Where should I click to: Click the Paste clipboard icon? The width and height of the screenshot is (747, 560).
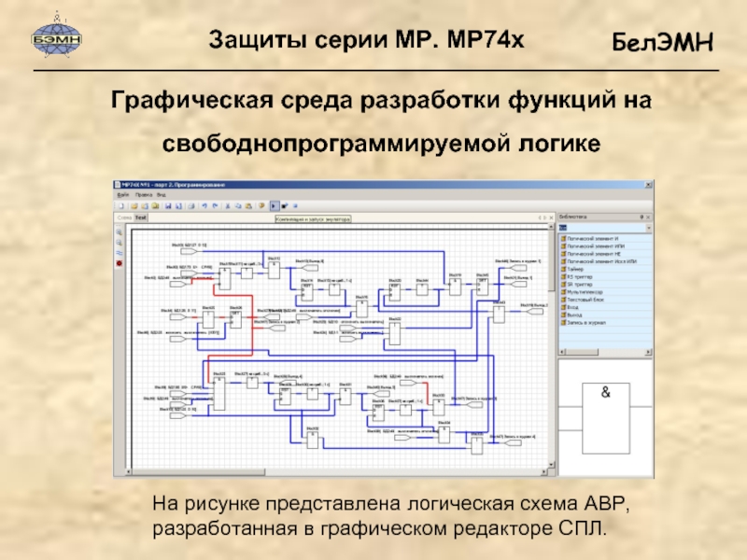point(248,206)
